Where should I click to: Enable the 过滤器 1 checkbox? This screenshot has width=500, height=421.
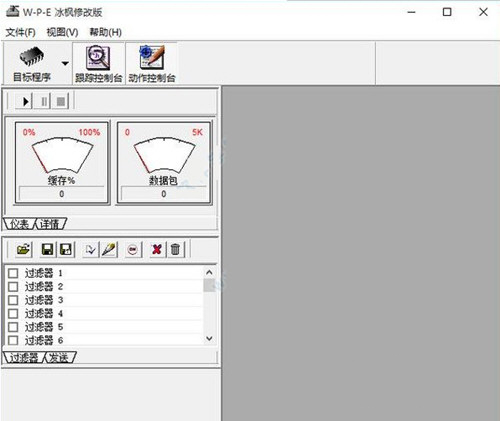click(13, 273)
